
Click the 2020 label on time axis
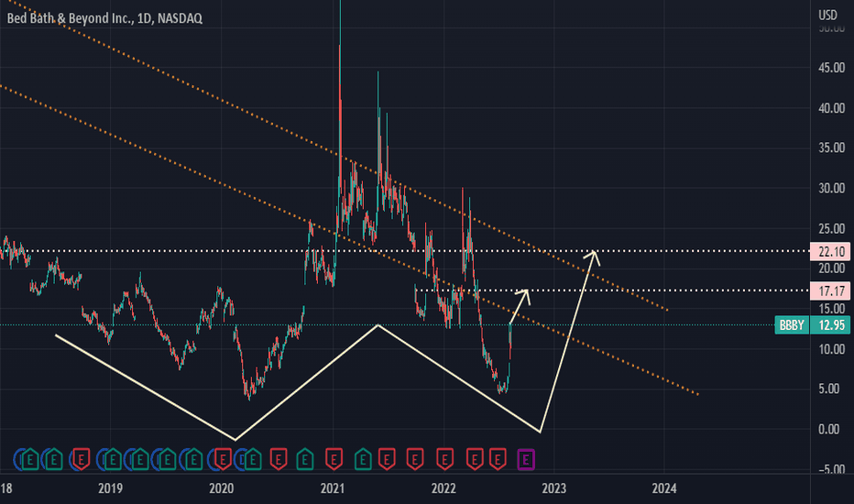221,488
